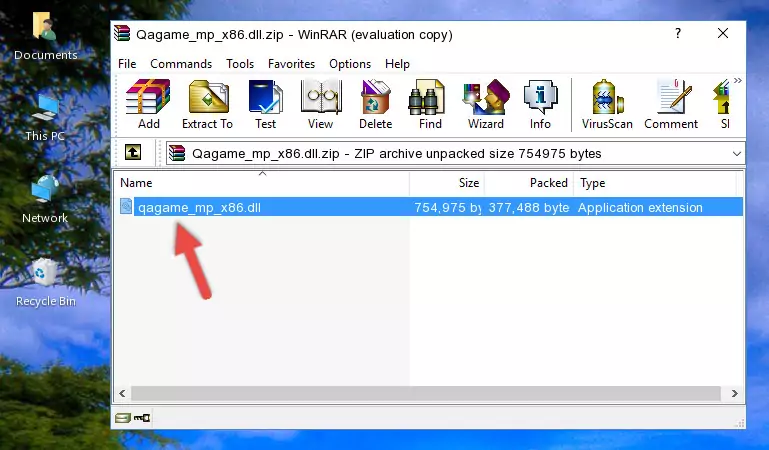The image size is (769, 450).
Task: Open the Tools menu
Action: coord(240,64)
